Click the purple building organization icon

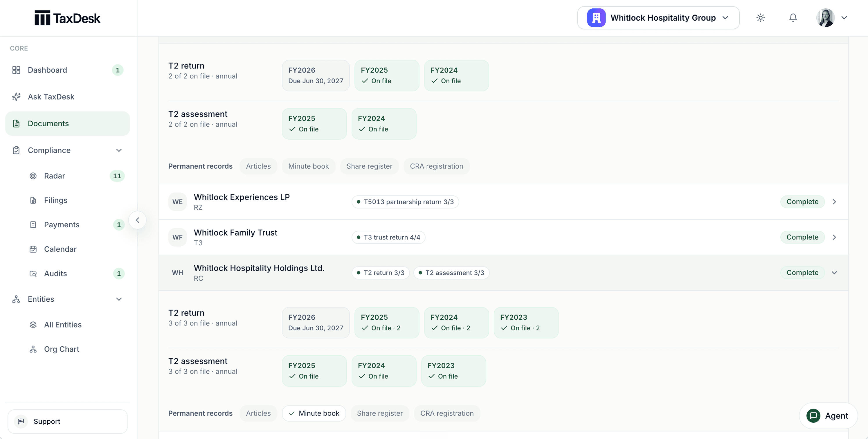[x=596, y=18]
